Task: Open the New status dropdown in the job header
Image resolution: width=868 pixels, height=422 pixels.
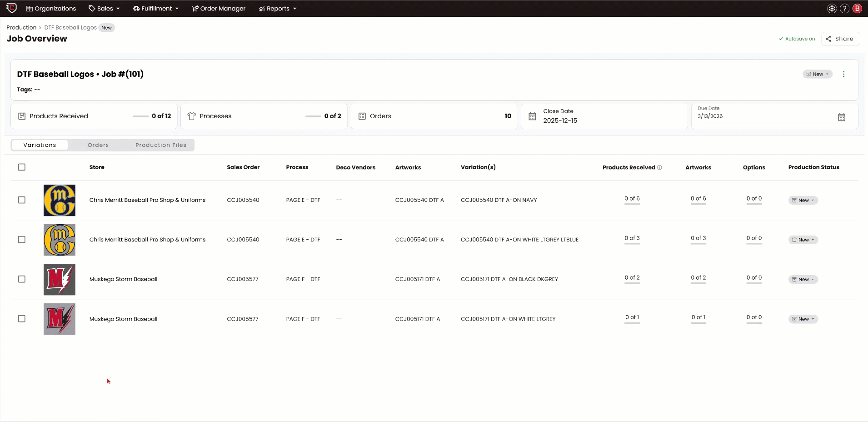Action: (x=817, y=74)
